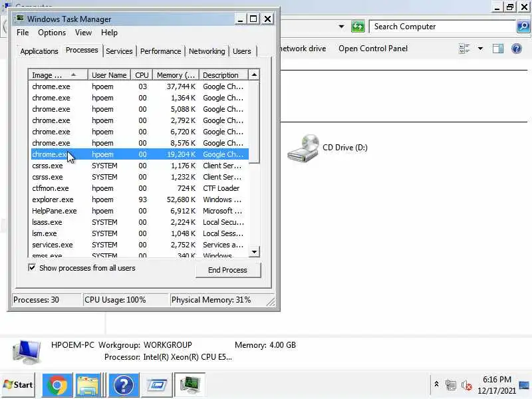Switch to the Performance tab
This screenshot has height=399, width=532.
coord(160,51)
